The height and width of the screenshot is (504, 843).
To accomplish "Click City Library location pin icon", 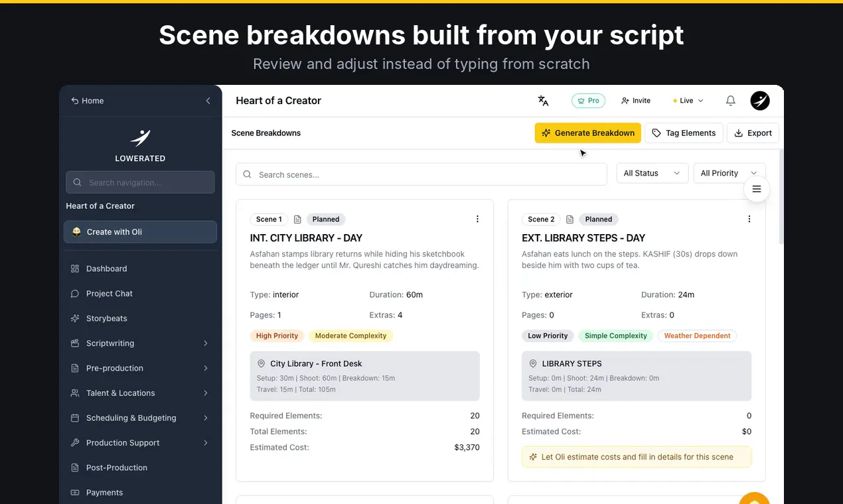I will (x=261, y=364).
